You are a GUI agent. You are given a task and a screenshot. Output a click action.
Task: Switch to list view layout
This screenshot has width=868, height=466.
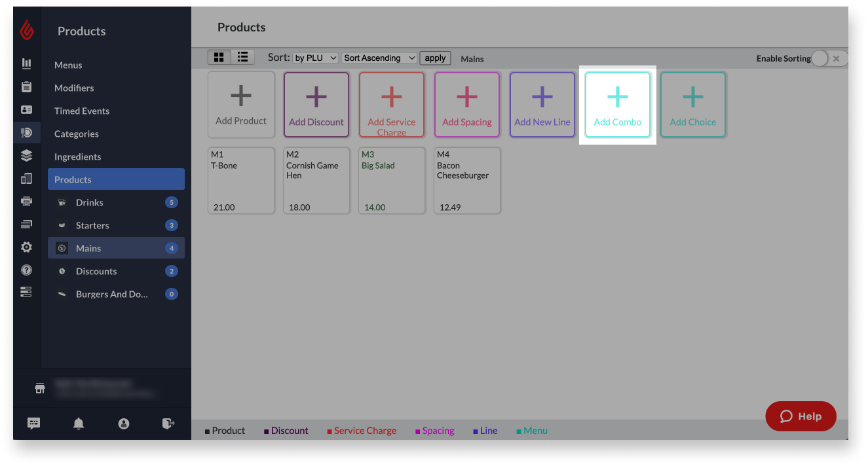[x=242, y=58]
